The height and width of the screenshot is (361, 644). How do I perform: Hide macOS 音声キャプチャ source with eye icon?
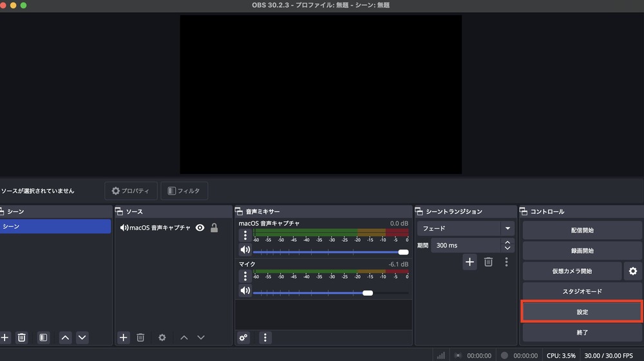click(x=200, y=228)
